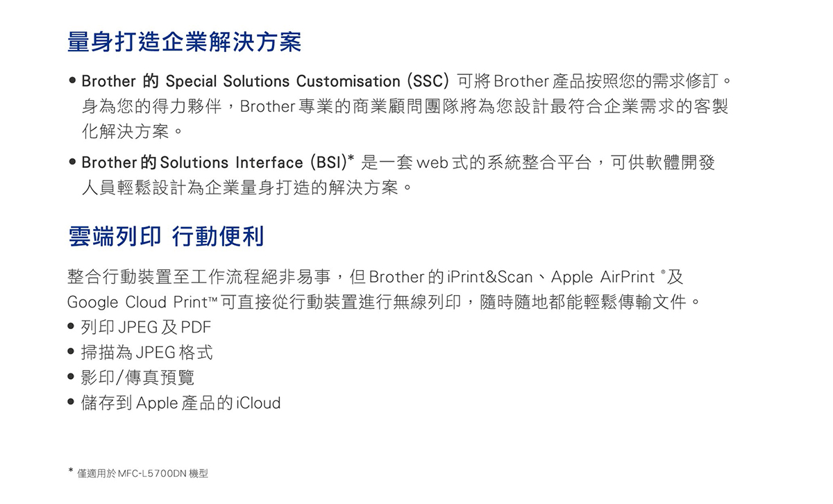Screen dimensions: 833x504
Task: Click the footnote 僅適用於 MFC-L5700DN 機型
Action: [x=142, y=473]
